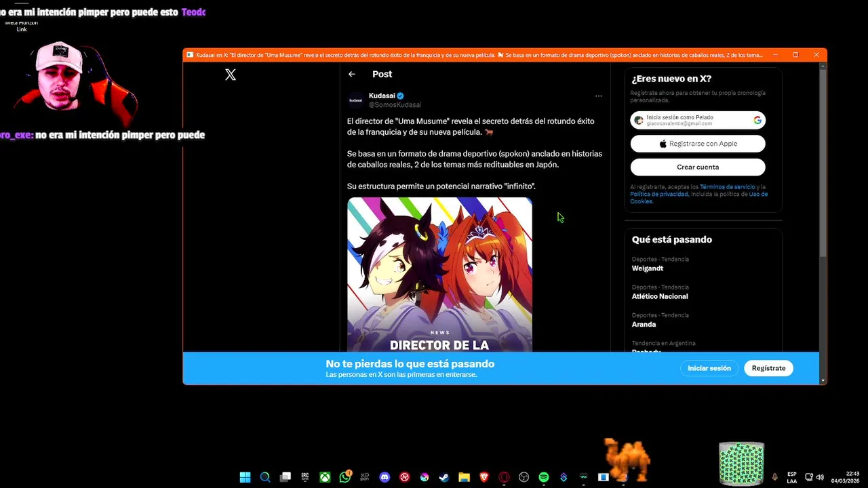This screenshot has height=488, width=868.
Task: Click the Post heading text
Action: (x=382, y=74)
